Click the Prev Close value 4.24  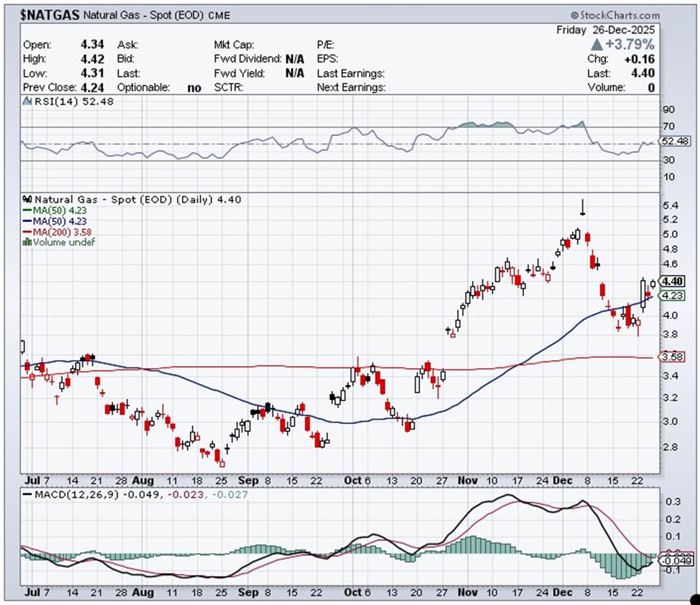(x=92, y=87)
